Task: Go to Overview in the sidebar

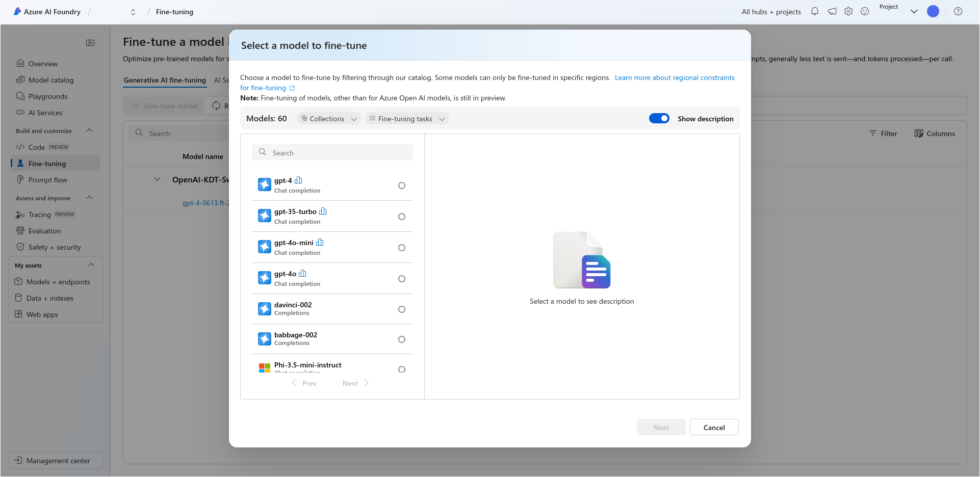Action: click(55, 64)
